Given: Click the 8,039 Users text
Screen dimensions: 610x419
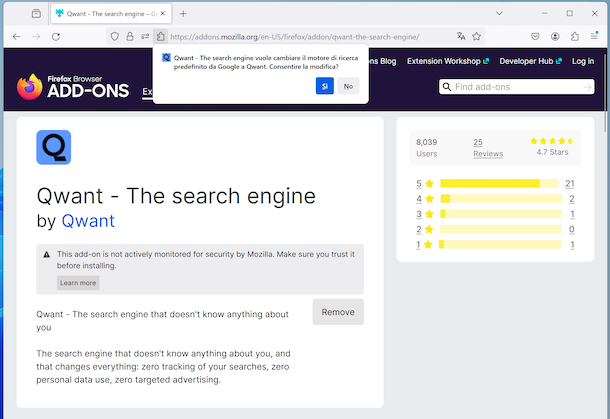Looking at the screenshot, I should click(427, 148).
